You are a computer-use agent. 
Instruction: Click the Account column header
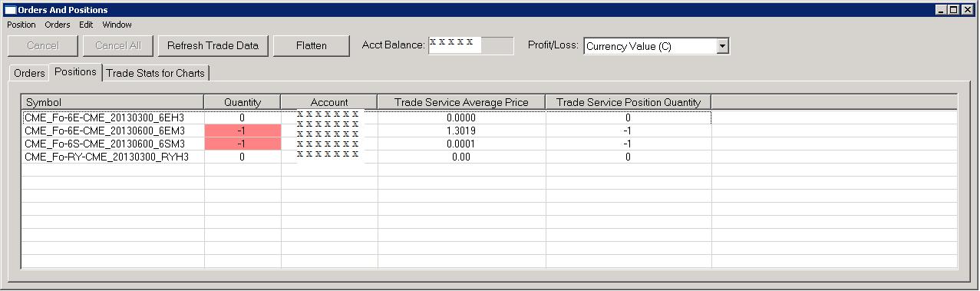(x=329, y=102)
